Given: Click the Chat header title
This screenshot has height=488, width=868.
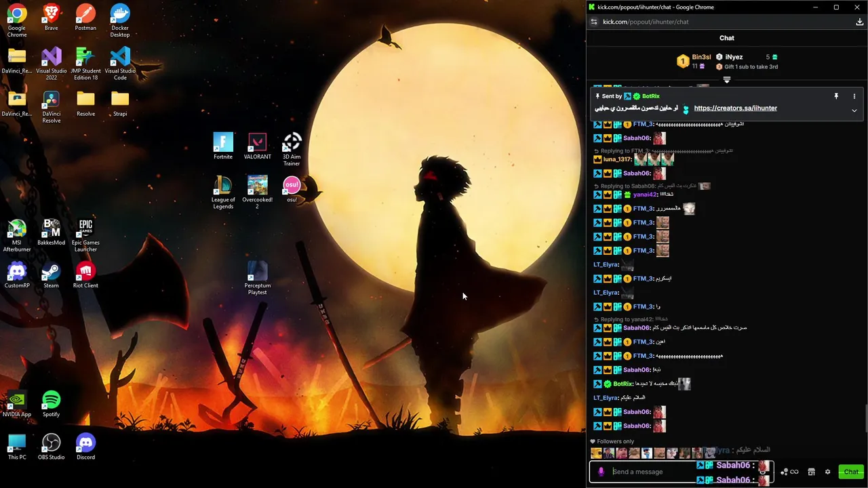Looking at the screenshot, I should [726, 38].
